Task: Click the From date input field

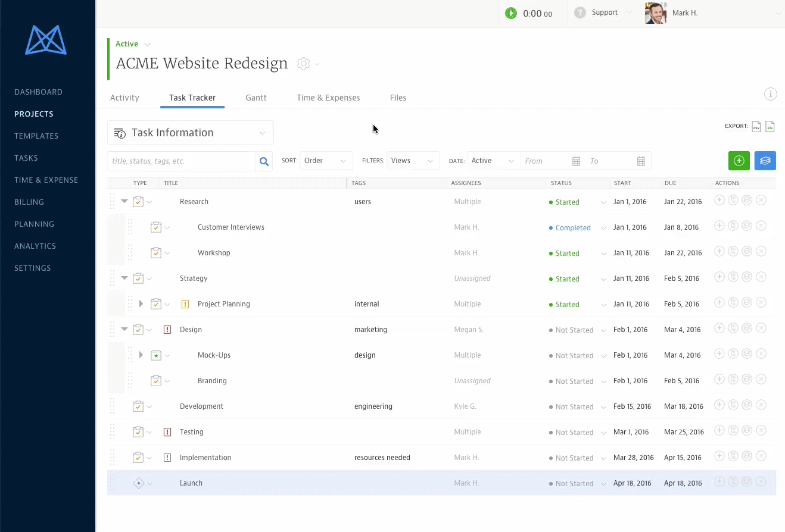Action: coord(545,161)
